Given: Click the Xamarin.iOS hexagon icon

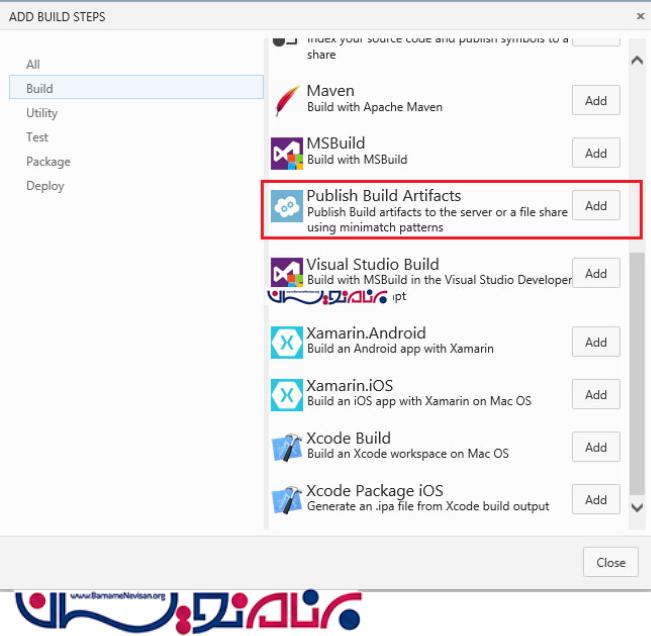Looking at the screenshot, I should pyautogui.click(x=287, y=395).
